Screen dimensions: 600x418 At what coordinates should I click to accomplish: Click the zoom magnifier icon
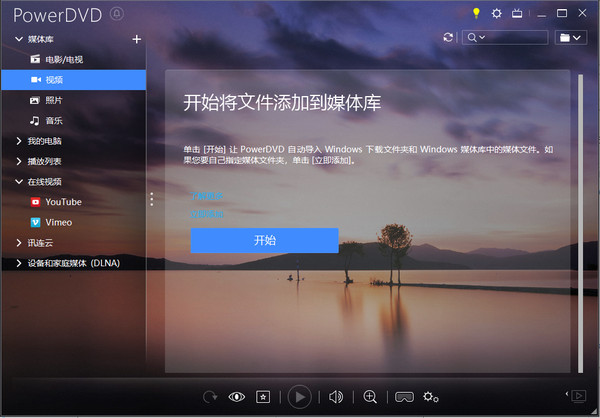click(x=370, y=397)
